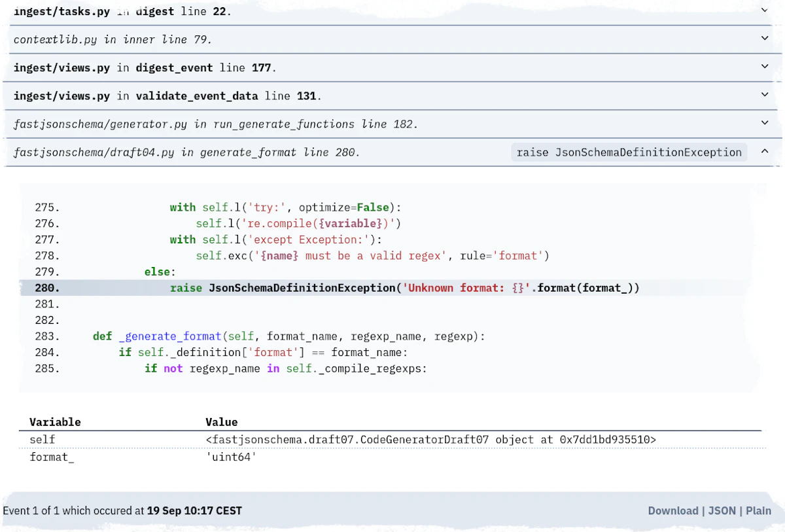Click the contextlib.py in inner frame title
The width and height of the screenshot is (785, 532).
[x=113, y=40]
